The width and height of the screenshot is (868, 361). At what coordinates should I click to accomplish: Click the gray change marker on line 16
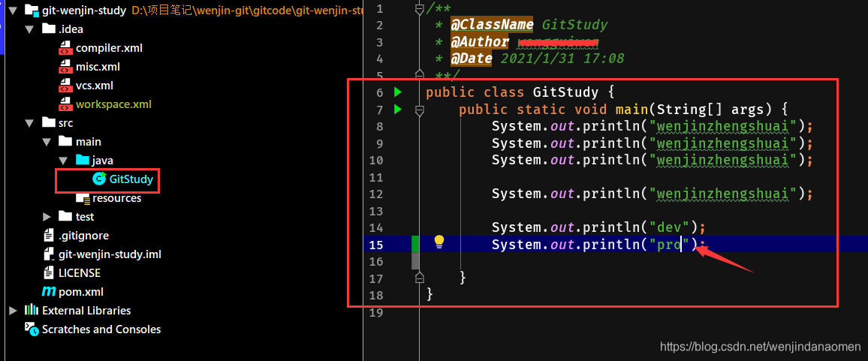coord(416,260)
